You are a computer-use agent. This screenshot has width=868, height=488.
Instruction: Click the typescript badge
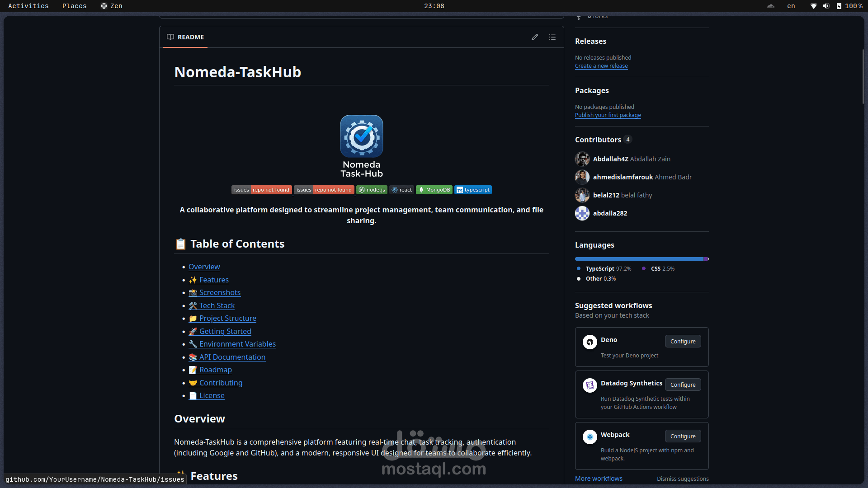pyautogui.click(x=473, y=190)
